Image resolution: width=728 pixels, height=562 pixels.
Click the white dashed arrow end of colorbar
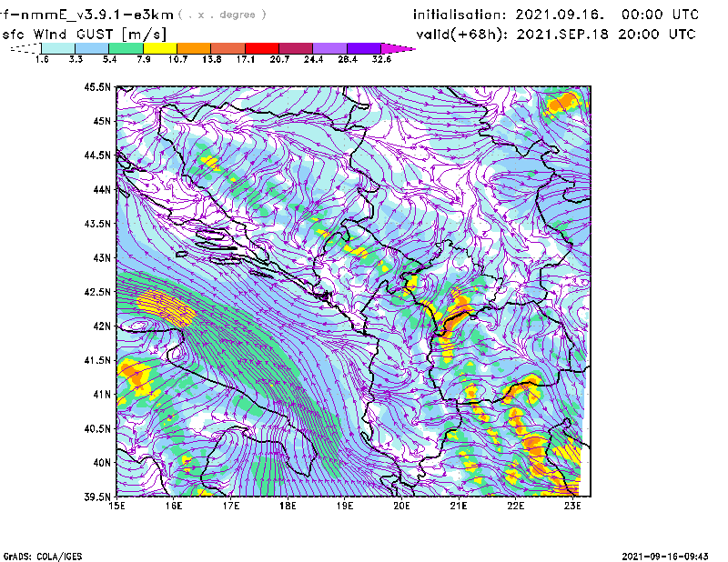pos(25,48)
